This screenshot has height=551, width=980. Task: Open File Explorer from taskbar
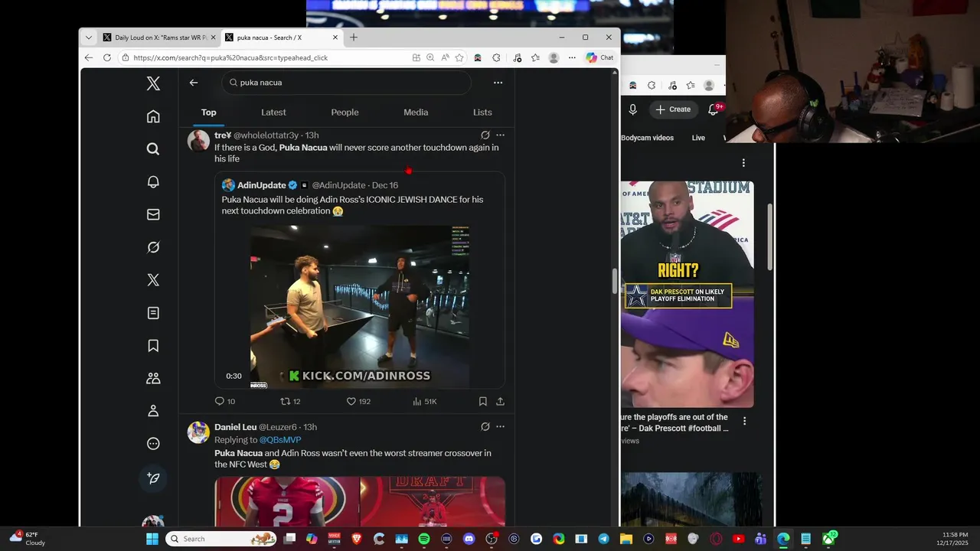[626, 539]
